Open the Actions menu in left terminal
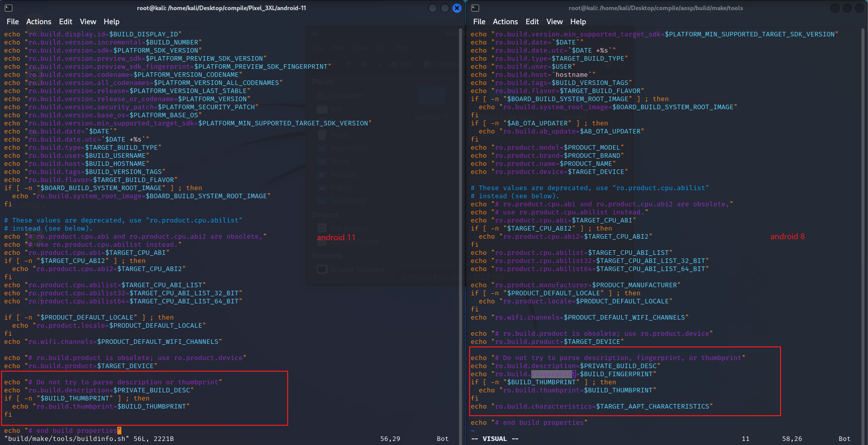The height and width of the screenshot is (445, 868). (x=39, y=22)
